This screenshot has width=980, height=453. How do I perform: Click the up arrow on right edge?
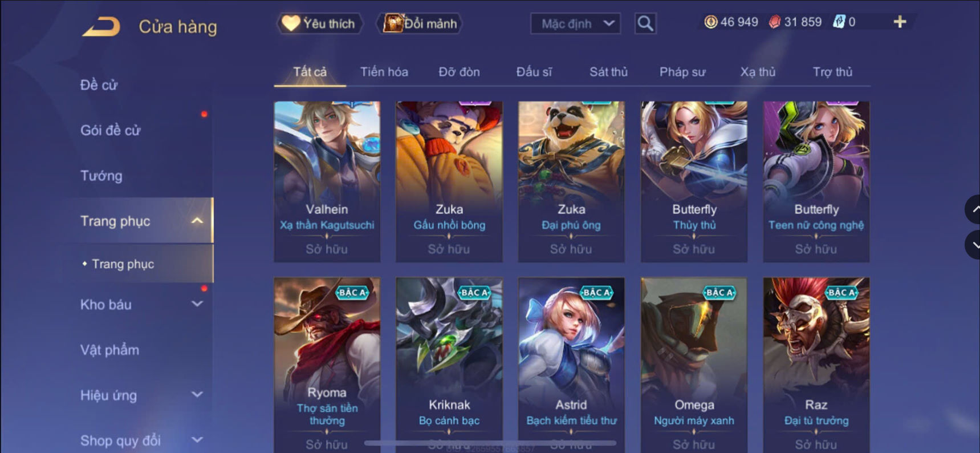click(973, 209)
